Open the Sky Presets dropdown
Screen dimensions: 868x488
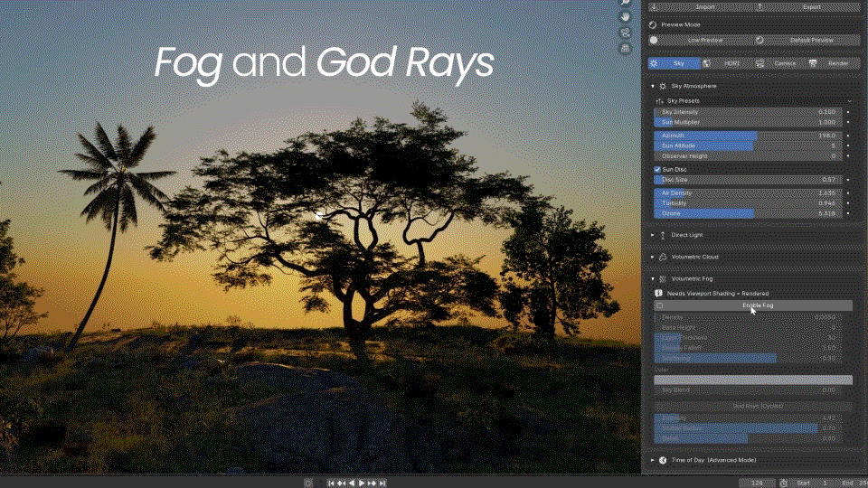pyautogui.click(x=753, y=100)
